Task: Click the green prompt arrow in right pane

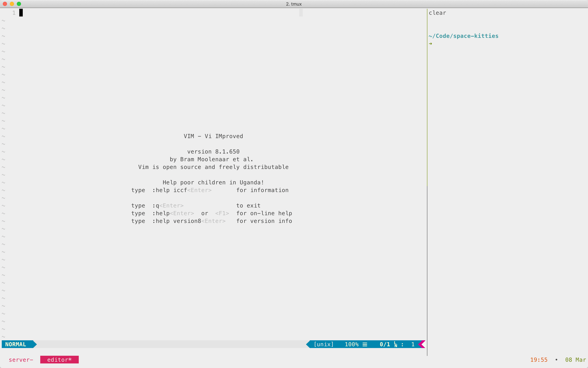Action: pyautogui.click(x=430, y=44)
